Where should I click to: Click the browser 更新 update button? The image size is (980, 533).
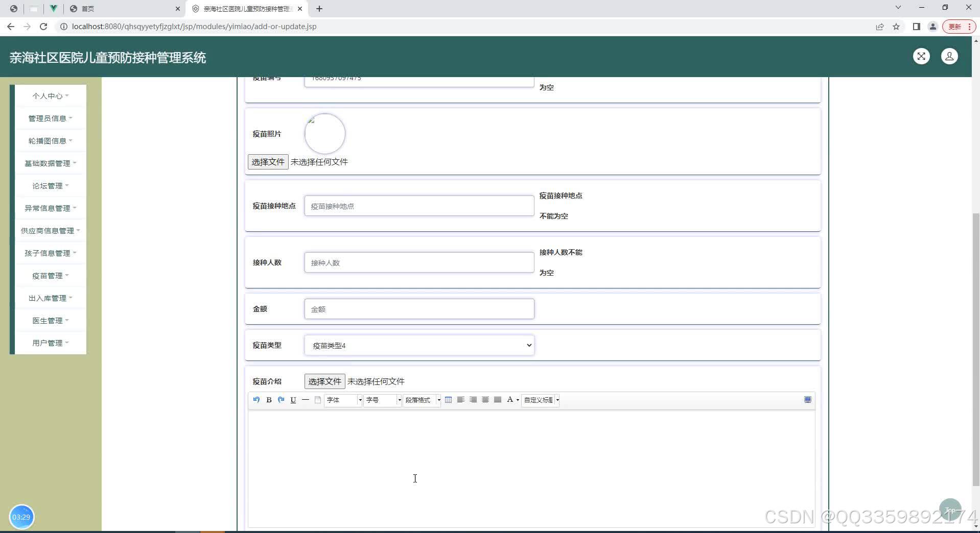coord(959,27)
